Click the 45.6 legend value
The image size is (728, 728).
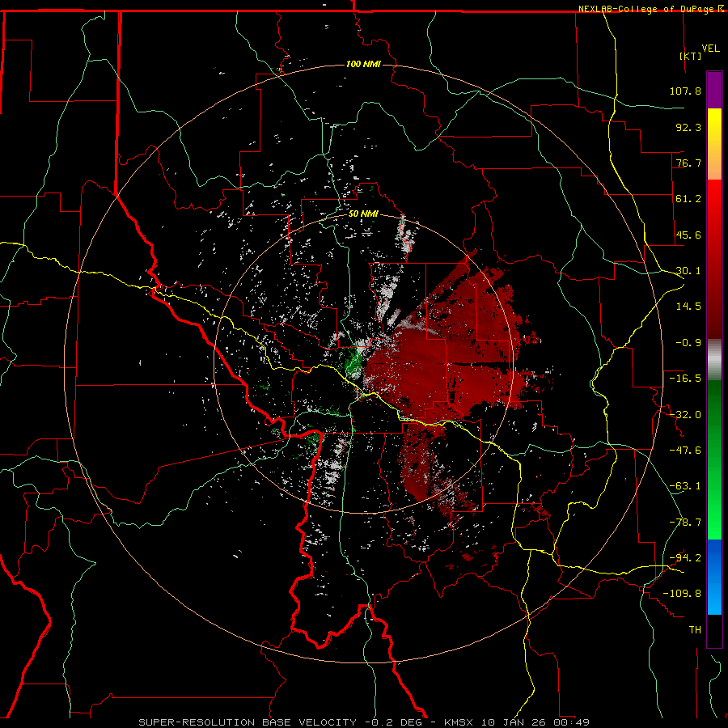point(688,235)
